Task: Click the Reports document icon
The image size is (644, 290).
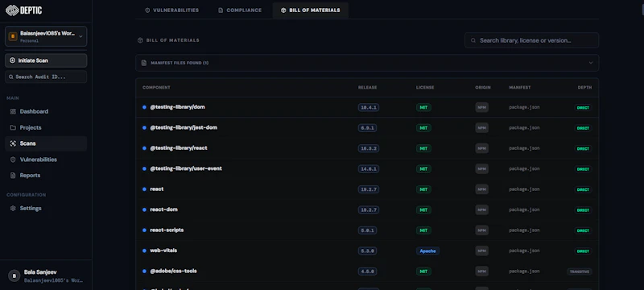Action: pos(13,176)
